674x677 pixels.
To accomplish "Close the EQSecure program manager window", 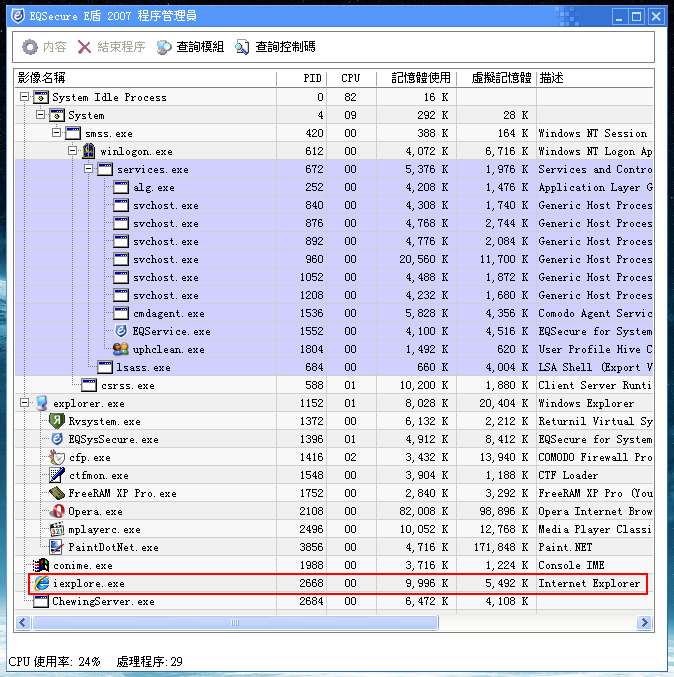I will [656, 17].
